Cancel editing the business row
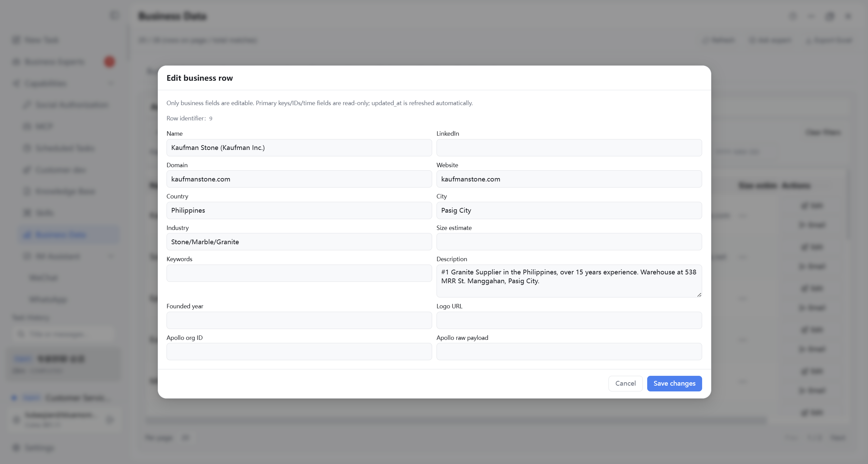Viewport: 868px width, 464px height. click(625, 383)
